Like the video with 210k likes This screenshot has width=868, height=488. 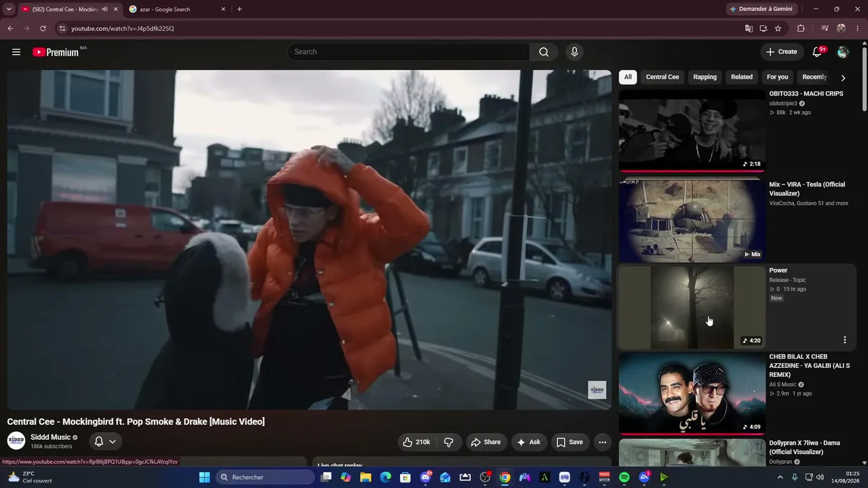click(x=416, y=442)
